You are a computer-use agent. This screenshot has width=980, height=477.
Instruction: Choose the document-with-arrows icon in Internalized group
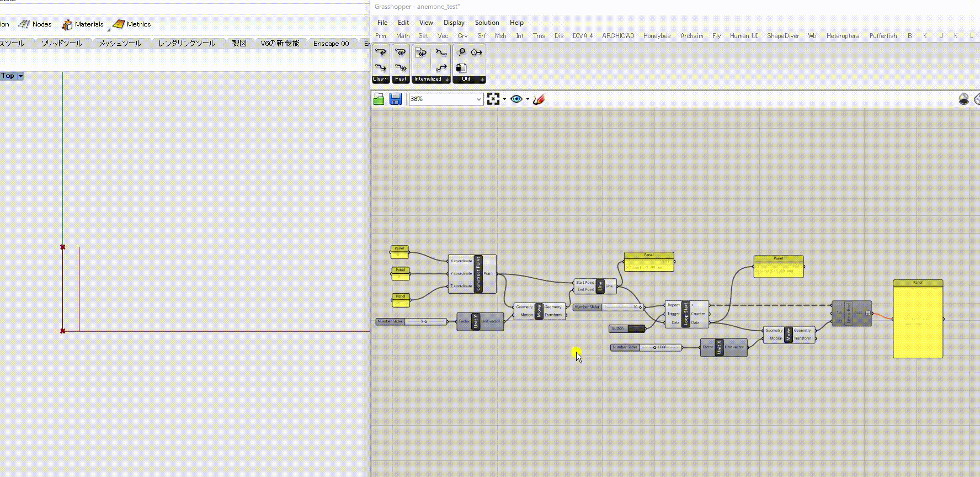[x=421, y=52]
